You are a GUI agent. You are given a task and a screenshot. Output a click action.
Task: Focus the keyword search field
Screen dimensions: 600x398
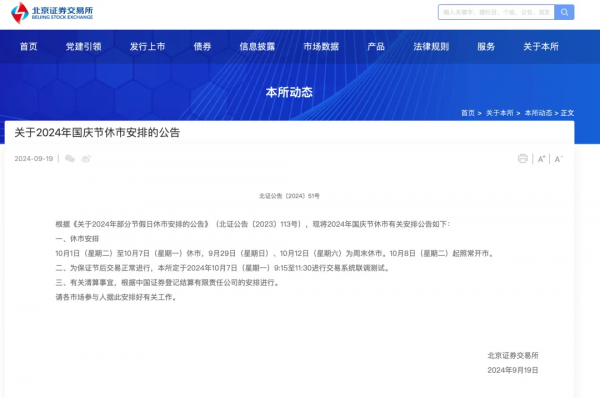pos(496,12)
